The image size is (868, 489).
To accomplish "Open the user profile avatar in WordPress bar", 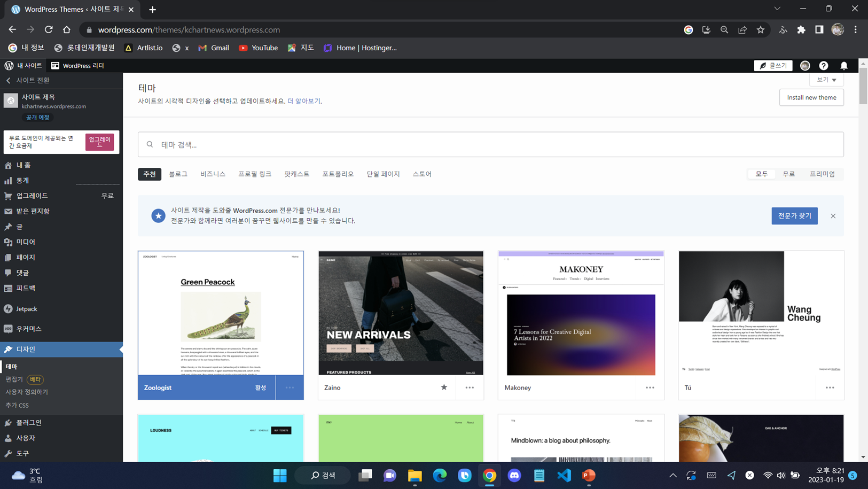I will coord(805,65).
